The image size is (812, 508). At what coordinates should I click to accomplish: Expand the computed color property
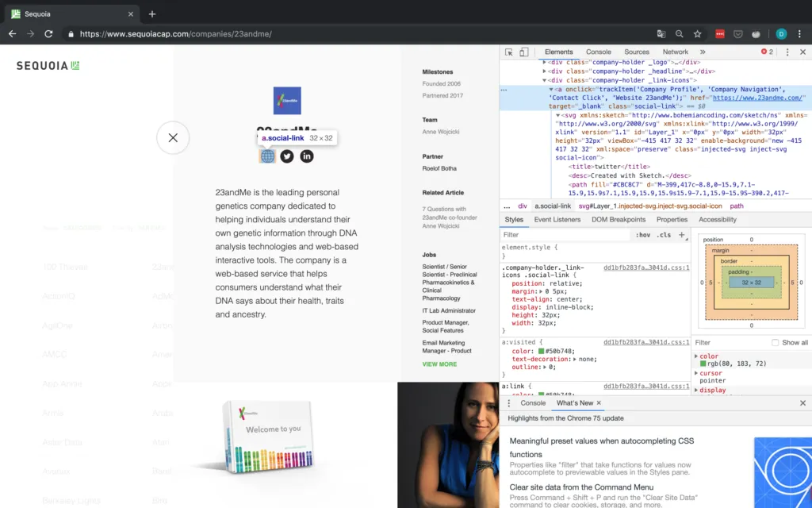click(x=696, y=356)
